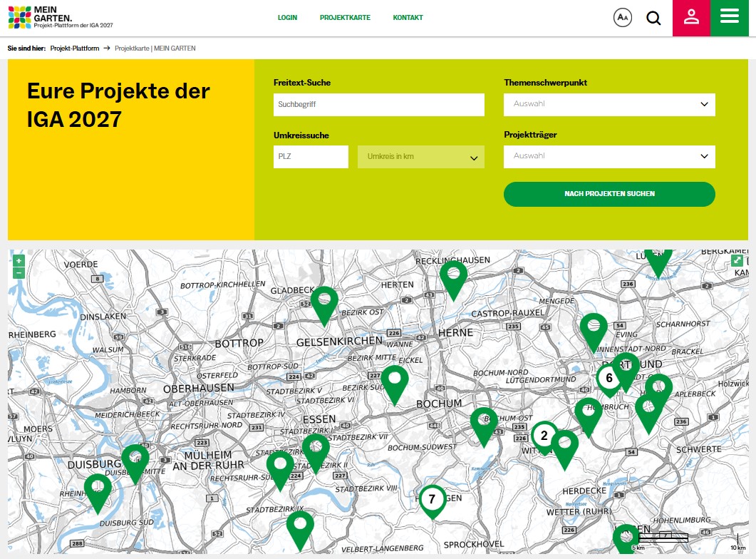Select the map pin near Gladbeck
This screenshot has width=756, height=559.
(x=324, y=305)
